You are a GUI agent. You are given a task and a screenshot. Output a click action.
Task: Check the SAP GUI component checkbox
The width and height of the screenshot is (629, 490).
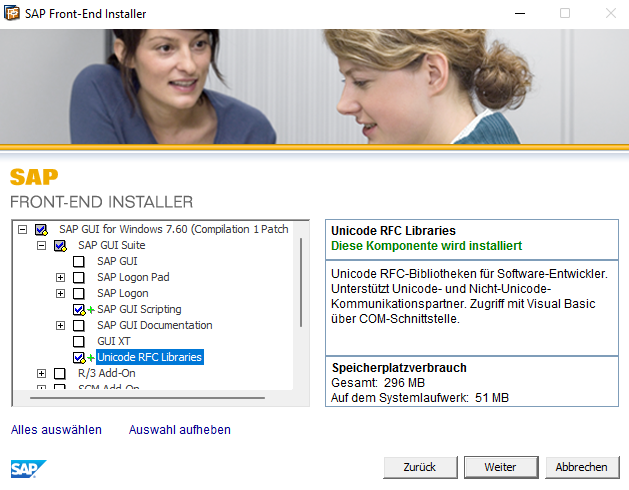click(x=79, y=262)
